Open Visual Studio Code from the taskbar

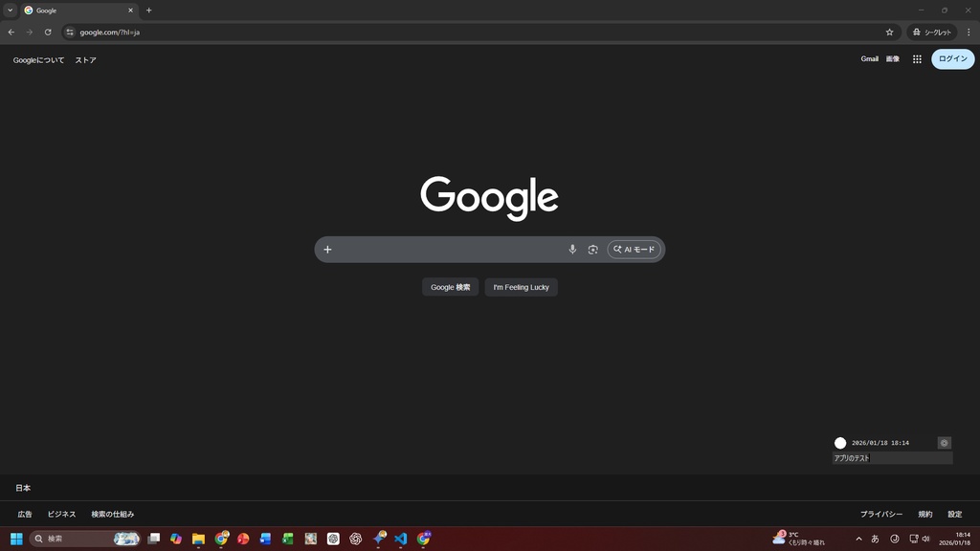click(401, 539)
